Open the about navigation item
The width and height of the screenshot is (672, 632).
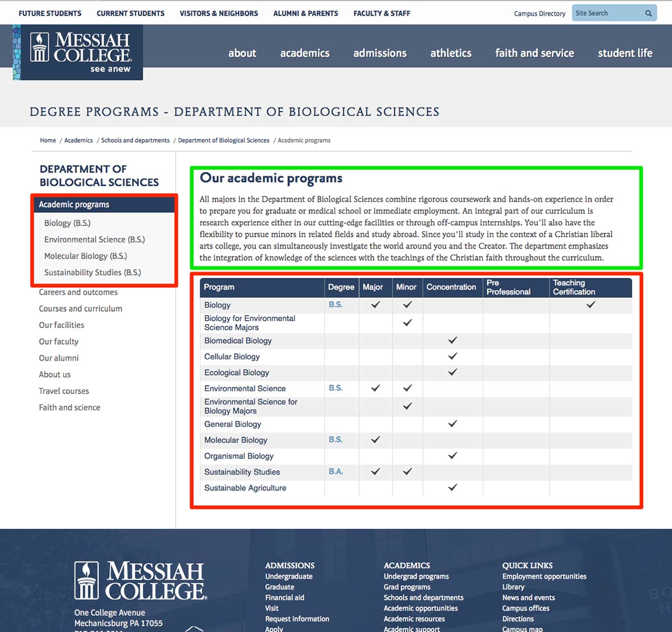(242, 53)
